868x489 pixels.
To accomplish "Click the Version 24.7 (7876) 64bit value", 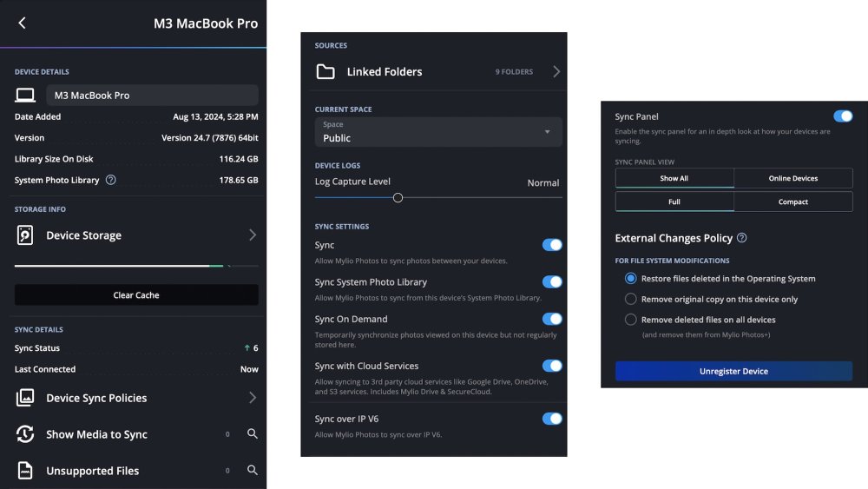I will tap(210, 138).
